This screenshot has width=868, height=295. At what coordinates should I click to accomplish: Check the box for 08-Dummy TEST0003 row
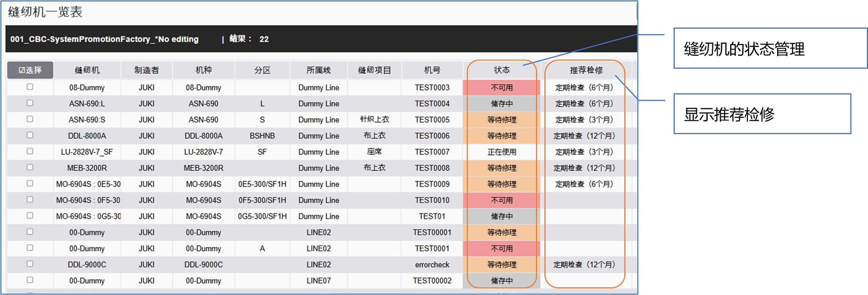tap(30, 87)
